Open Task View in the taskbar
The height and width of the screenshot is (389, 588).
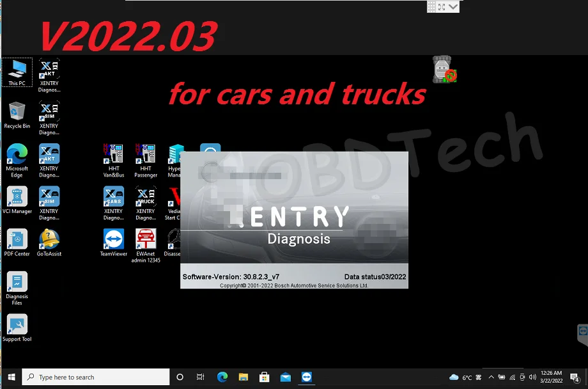[x=201, y=377]
